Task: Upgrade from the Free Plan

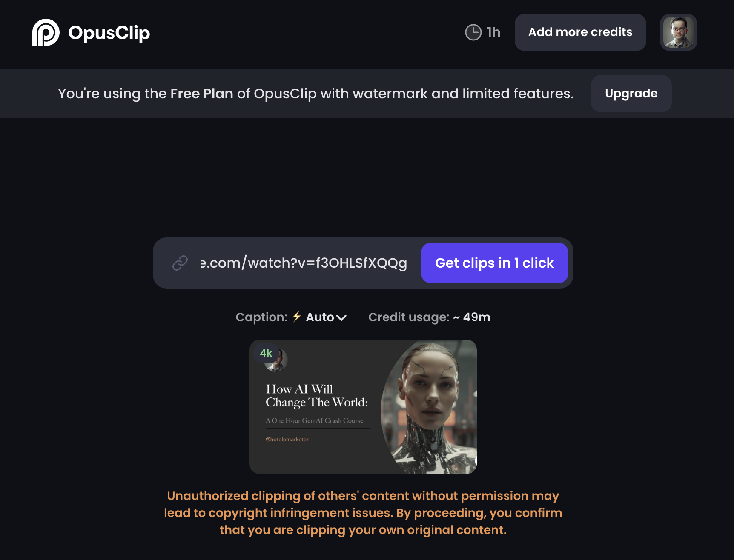Action: (x=631, y=94)
